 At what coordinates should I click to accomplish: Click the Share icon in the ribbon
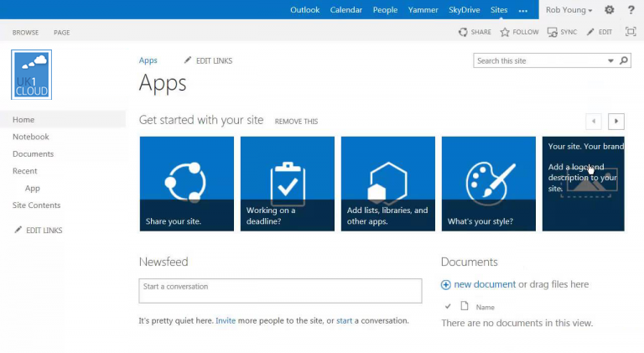(463, 32)
